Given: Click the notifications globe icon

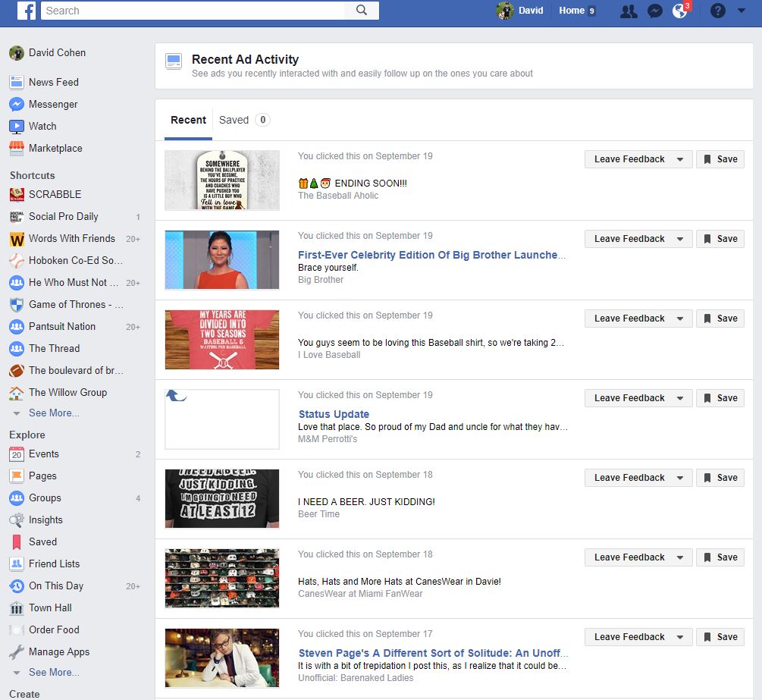Looking at the screenshot, I should click(x=679, y=11).
